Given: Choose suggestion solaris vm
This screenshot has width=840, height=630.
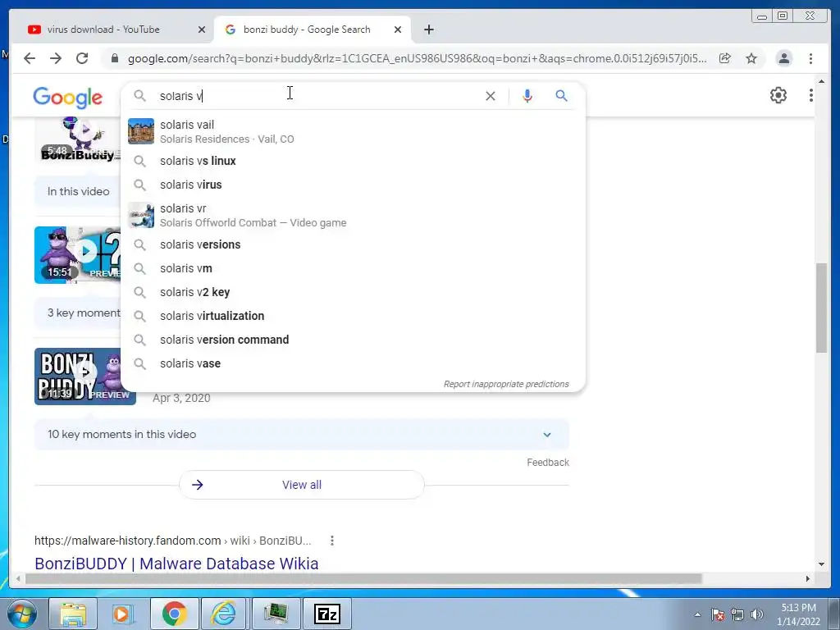Looking at the screenshot, I should [353, 268].
